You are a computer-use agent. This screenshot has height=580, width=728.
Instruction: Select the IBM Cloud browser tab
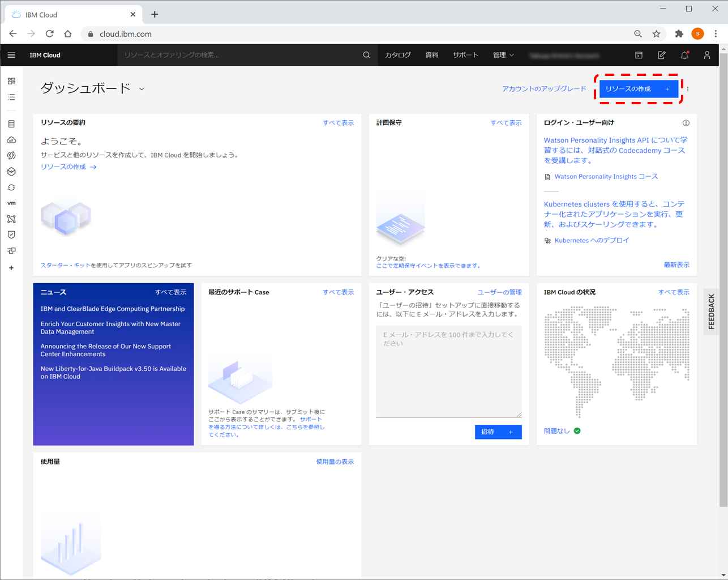point(74,15)
